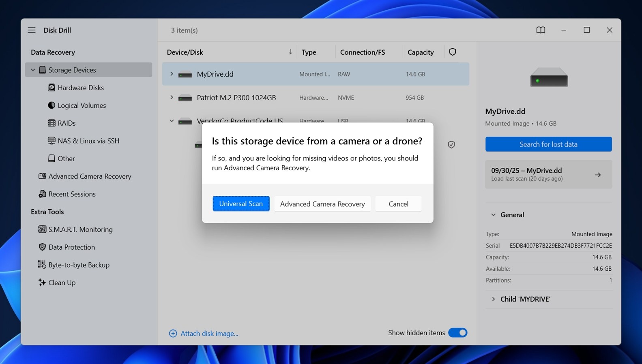Screen dimensions: 642x364
Task: Open the hamburger menu icon
Action: click(x=32, y=30)
